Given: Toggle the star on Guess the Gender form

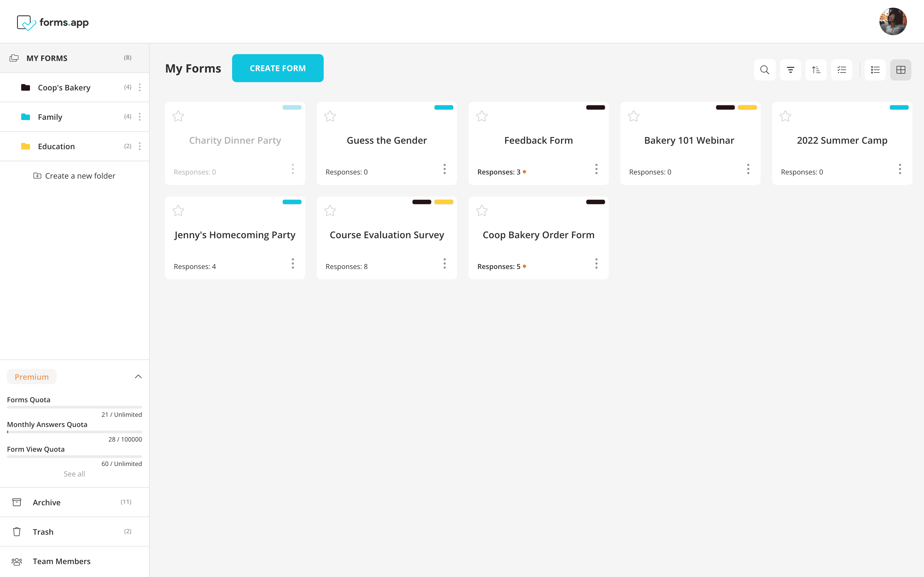Looking at the screenshot, I should tap(330, 116).
